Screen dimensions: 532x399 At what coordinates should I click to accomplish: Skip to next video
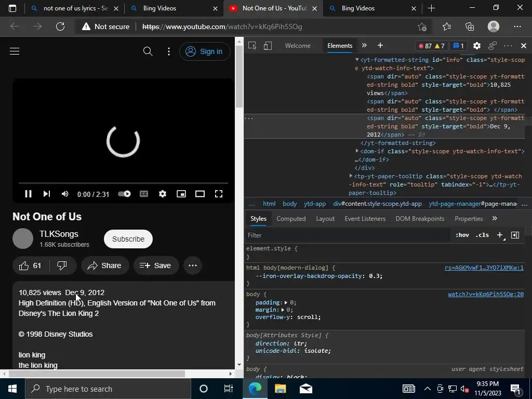[x=46, y=194]
